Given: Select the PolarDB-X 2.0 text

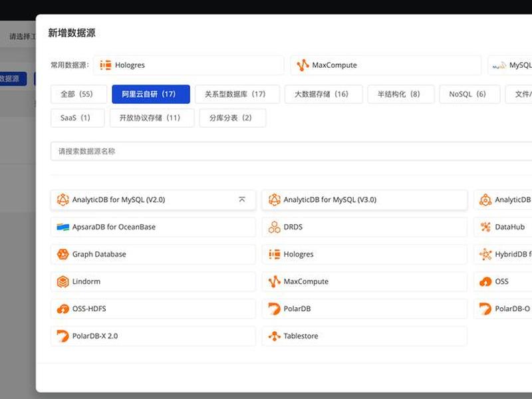Looking at the screenshot, I should [x=95, y=336].
